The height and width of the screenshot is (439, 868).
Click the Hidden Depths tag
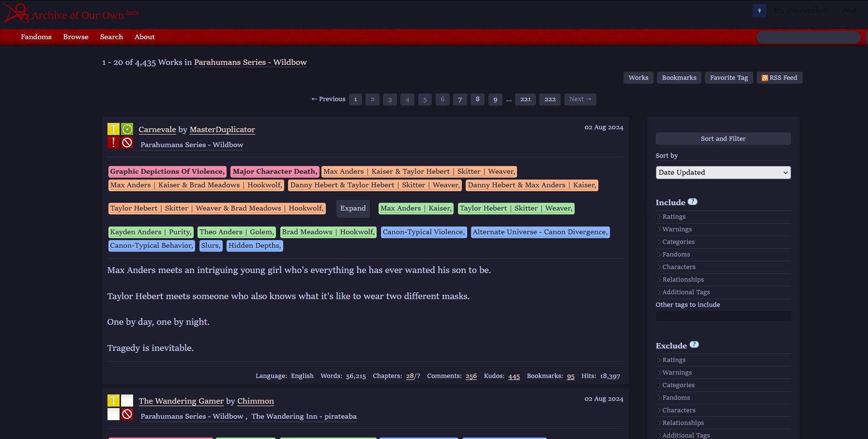click(255, 246)
